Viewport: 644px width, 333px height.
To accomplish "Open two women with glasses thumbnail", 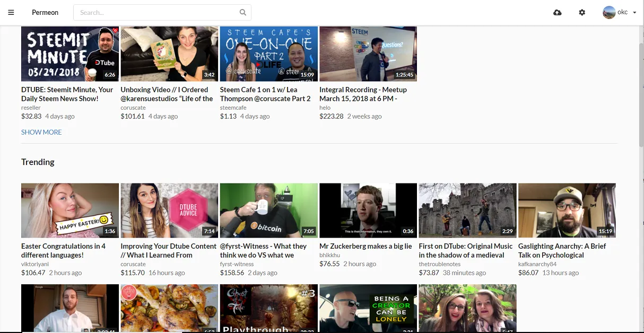I will [467, 308].
